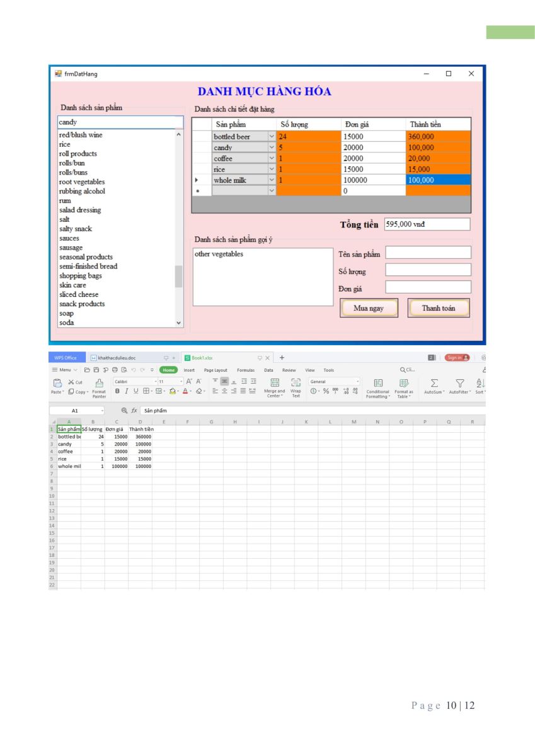Open the General number format dropdown
This screenshot has width=535, height=756.
click(x=358, y=382)
